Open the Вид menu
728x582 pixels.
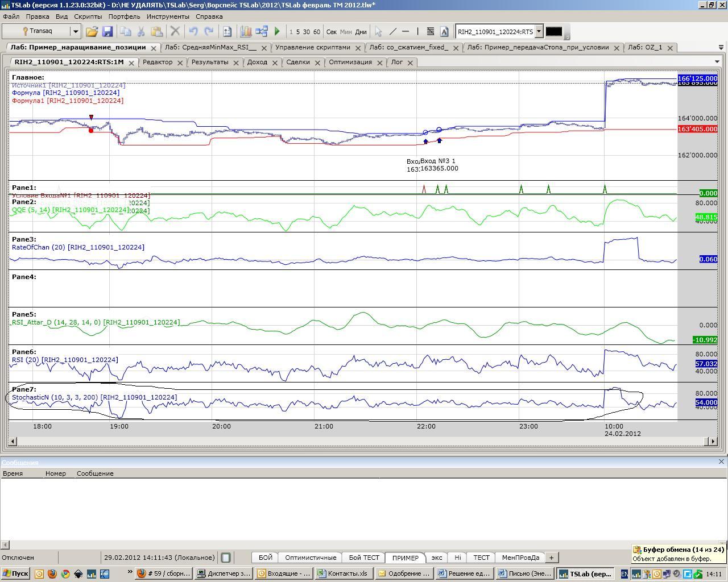61,16
